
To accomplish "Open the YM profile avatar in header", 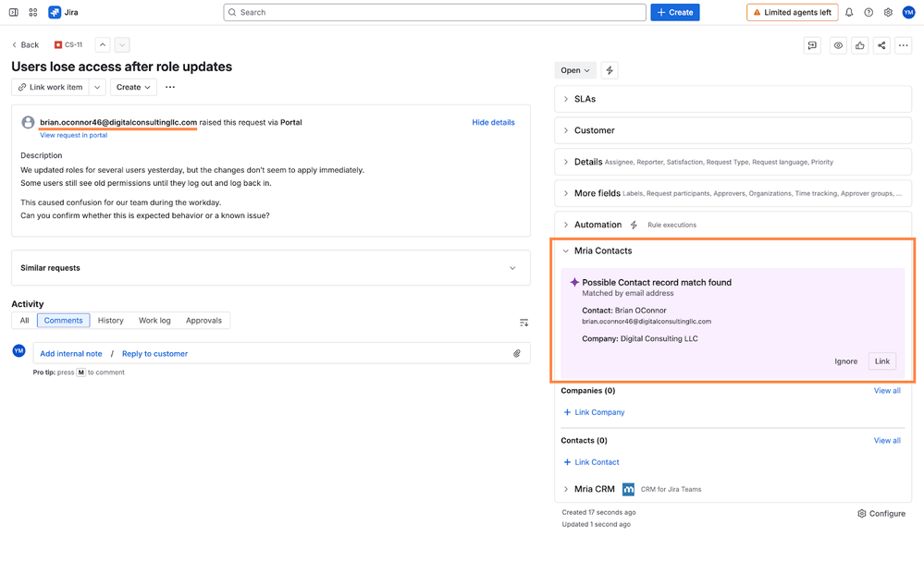I will tap(908, 12).
